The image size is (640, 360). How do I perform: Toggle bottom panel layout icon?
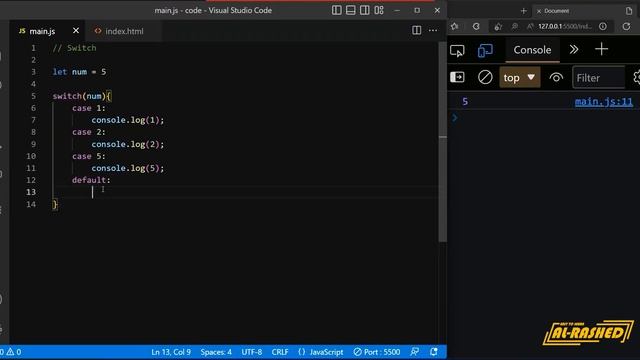point(350,10)
